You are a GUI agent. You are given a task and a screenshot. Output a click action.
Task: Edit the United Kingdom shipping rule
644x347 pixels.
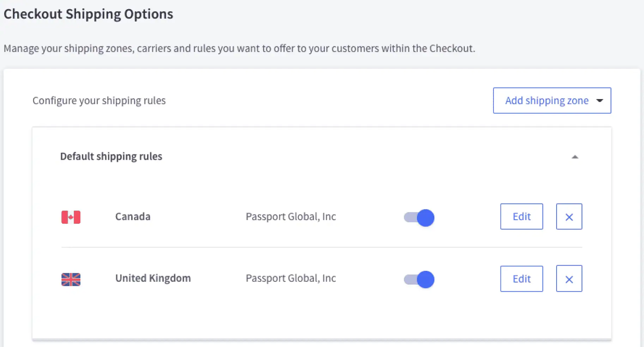pyautogui.click(x=521, y=279)
